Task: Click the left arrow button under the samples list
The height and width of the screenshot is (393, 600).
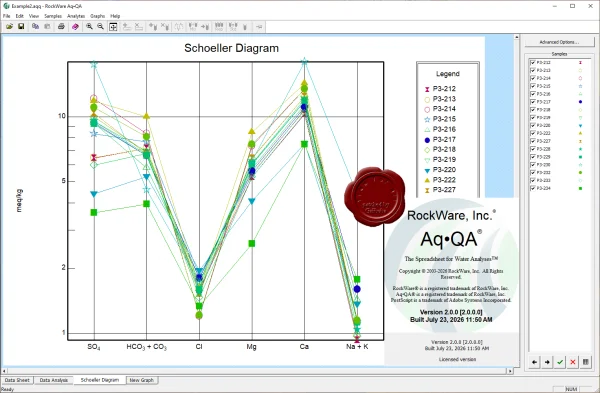Action: pos(535,362)
